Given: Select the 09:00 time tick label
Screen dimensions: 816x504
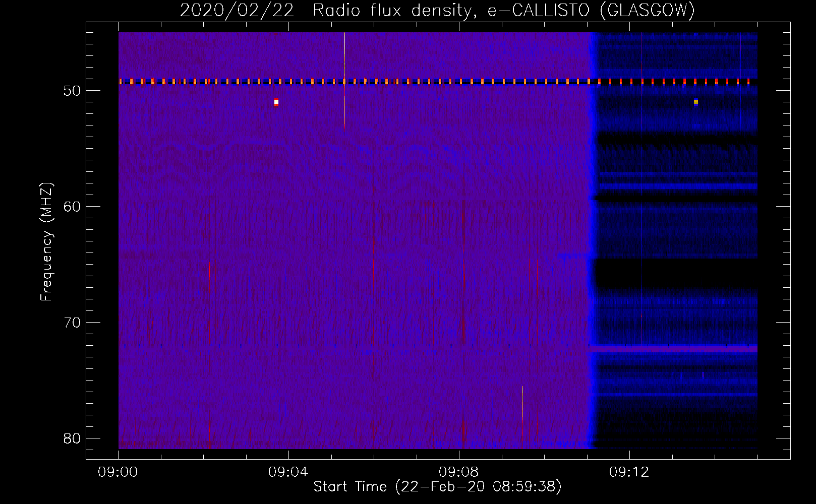Looking at the screenshot, I should pos(119,473).
